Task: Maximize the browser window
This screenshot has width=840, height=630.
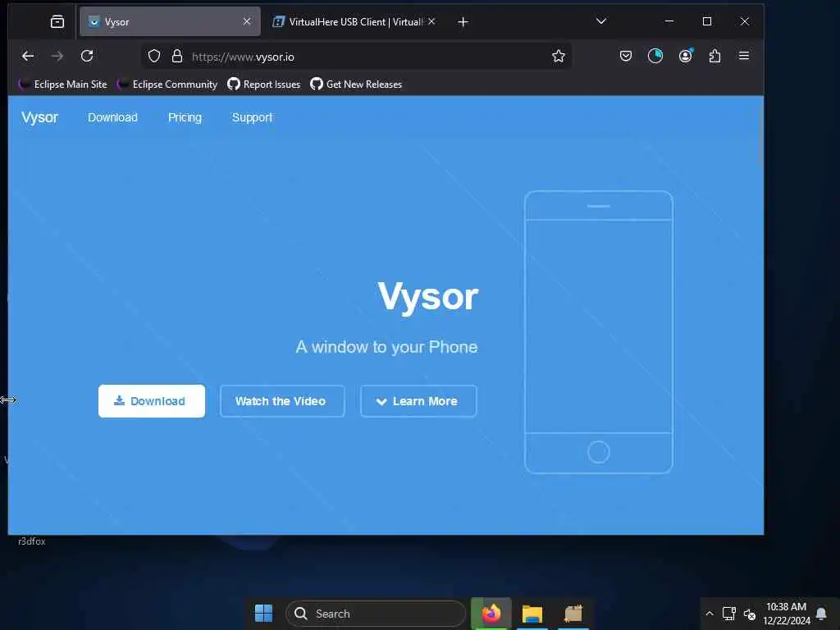Action: 707,21
